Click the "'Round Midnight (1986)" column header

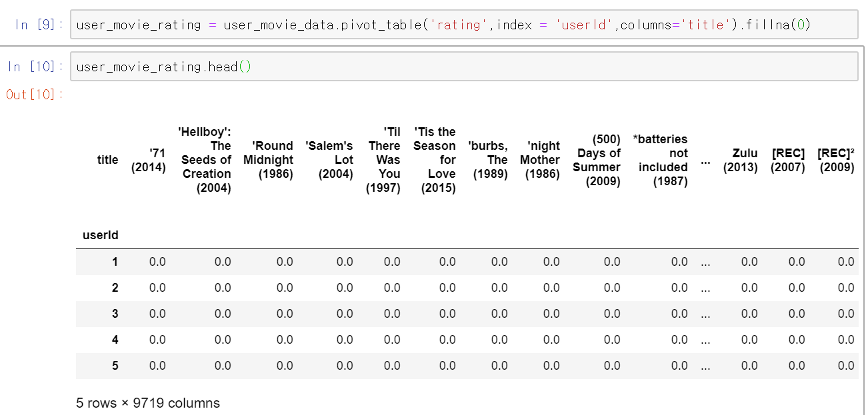click(x=268, y=160)
